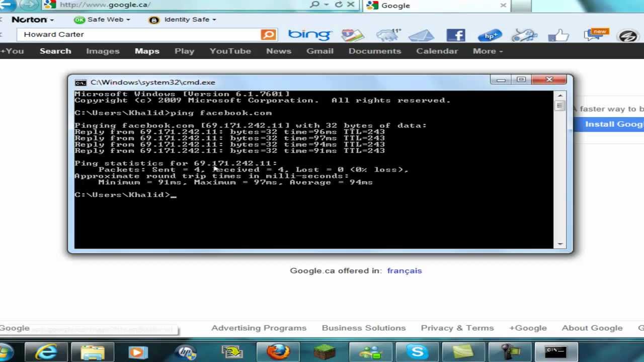644x362 pixels.
Task: Click the orange search button in the toolbar
Action: [268, 34]
